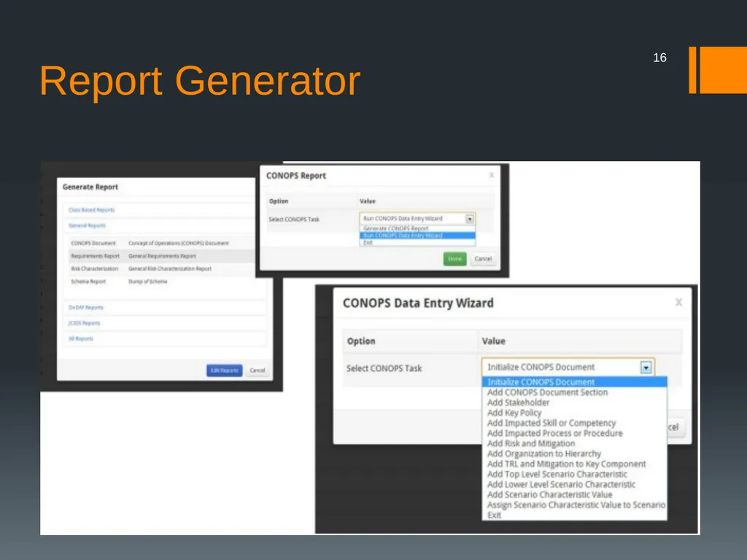The width and height of the screenshot is (747, 560).
Task: Select Requirements Report row
Action: 162,256
